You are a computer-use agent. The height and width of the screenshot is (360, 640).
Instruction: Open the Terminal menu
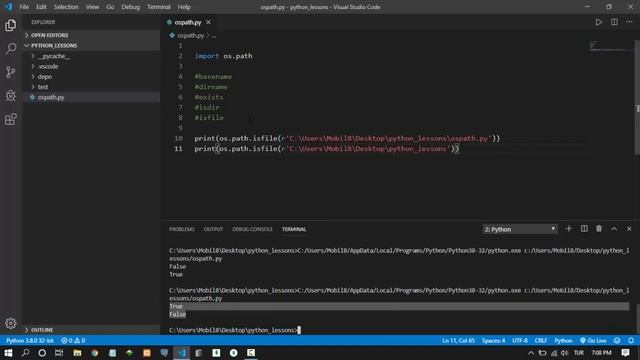tap(159, 7)
